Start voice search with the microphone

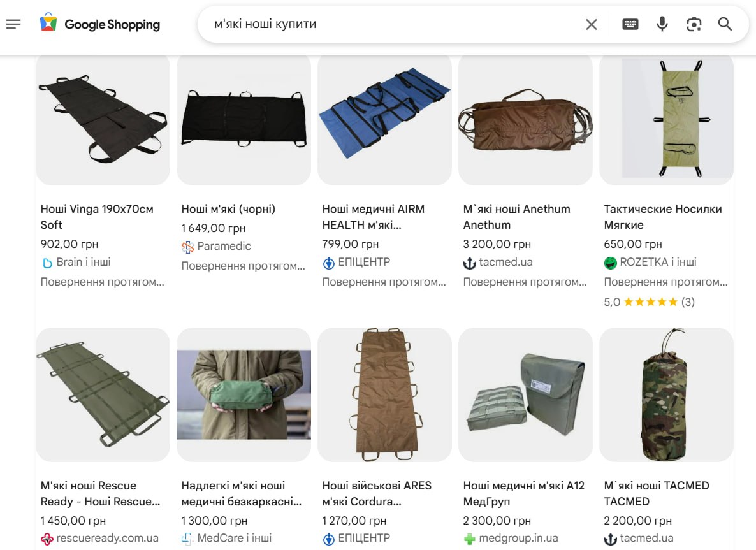[662, 24]
